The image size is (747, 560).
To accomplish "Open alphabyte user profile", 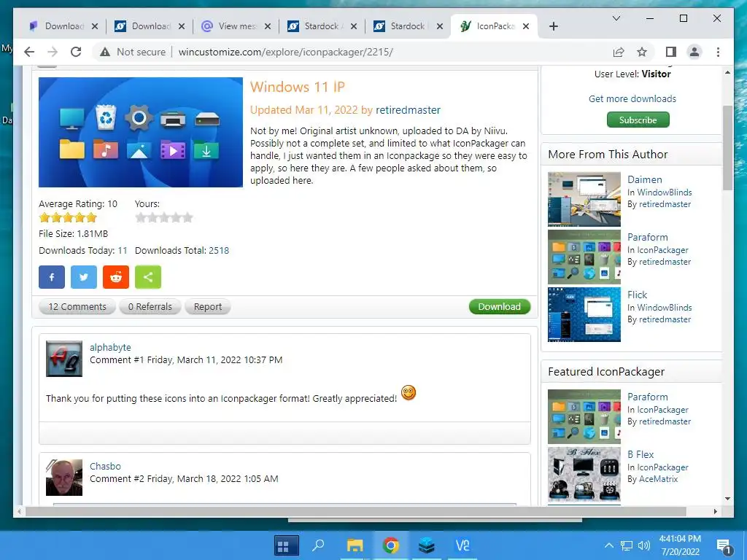I will point(110,347).
